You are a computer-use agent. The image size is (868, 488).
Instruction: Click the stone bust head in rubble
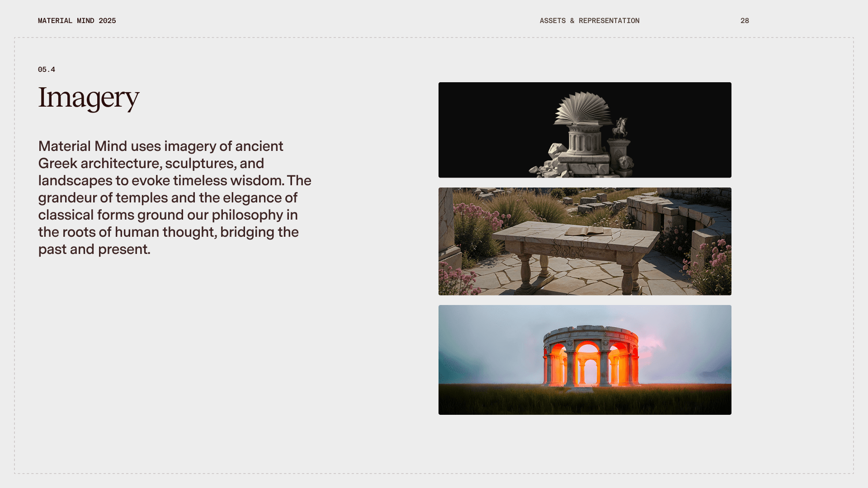[x=625, y=162]
